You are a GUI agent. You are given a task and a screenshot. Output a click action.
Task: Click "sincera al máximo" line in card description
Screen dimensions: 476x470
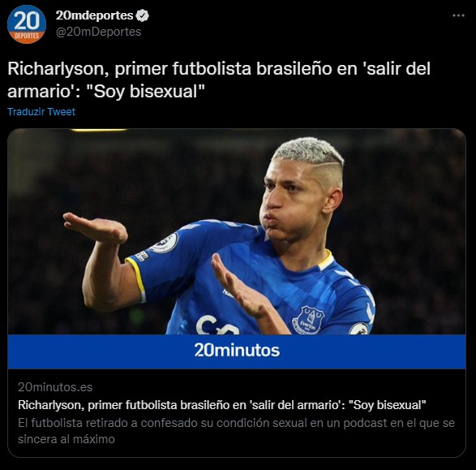(x=66, y=439)
